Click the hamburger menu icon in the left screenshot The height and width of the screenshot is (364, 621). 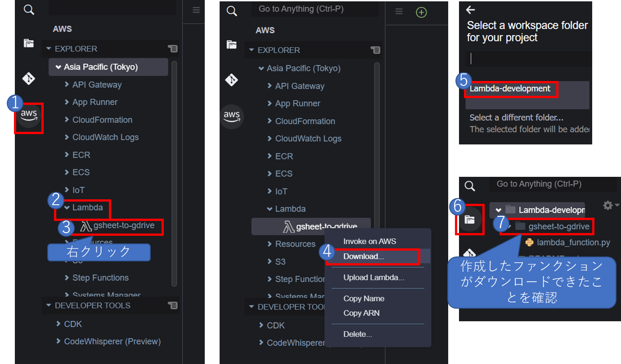coord(196,10)
